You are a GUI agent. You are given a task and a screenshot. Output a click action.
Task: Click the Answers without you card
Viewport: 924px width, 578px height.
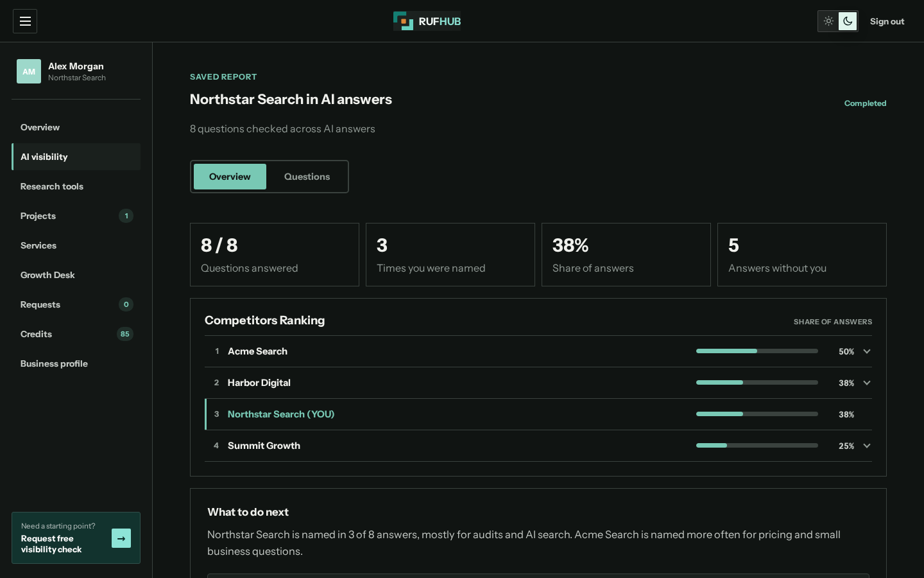click(x=802, y=254)
